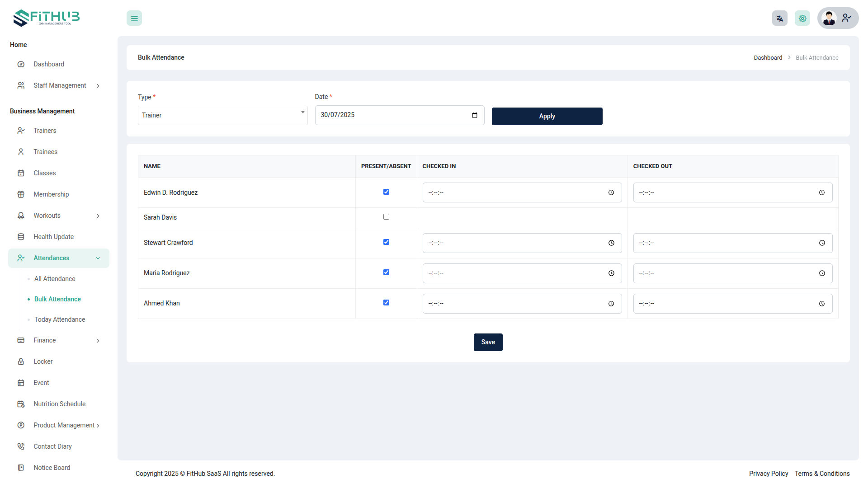
Task: Click the Locker padlock icon in sidebar
Action: coord(21,361)
